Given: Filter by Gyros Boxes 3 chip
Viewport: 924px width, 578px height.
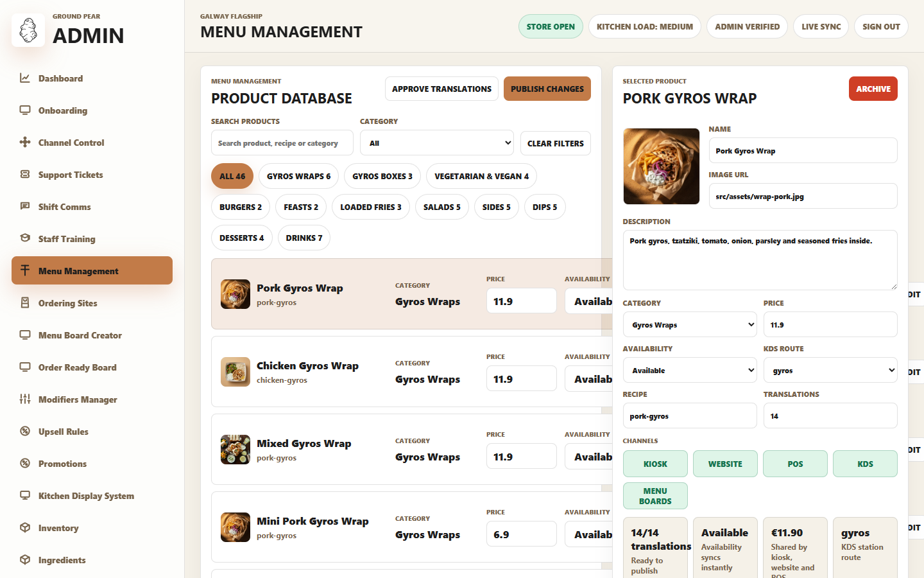Looking at the screenshot, I should [382, 176].
